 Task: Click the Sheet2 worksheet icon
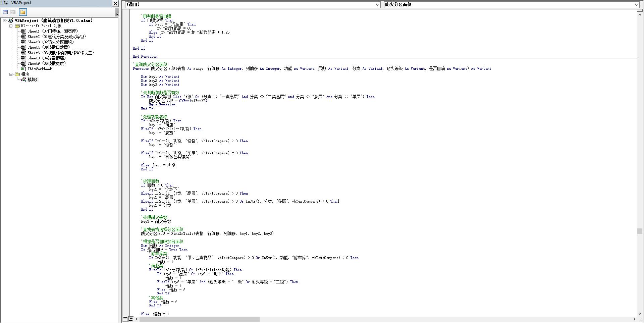(23, 37)
